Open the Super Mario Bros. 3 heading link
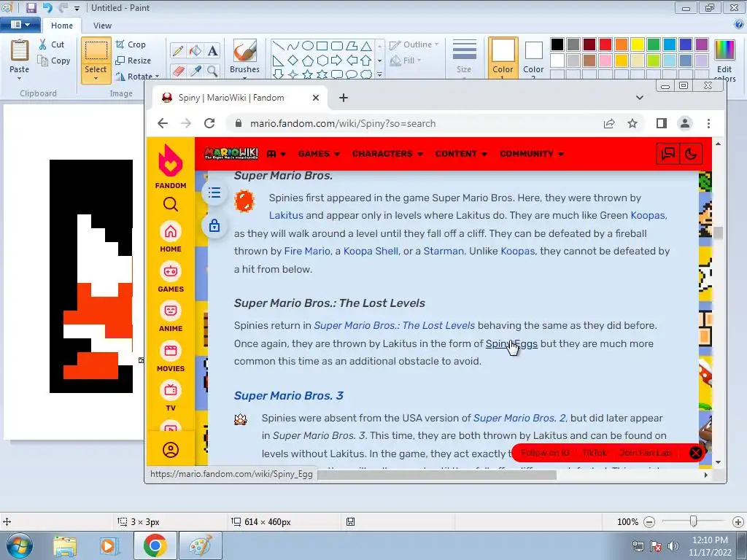Viewport: 747px width, 560px height. coord(289,396)
